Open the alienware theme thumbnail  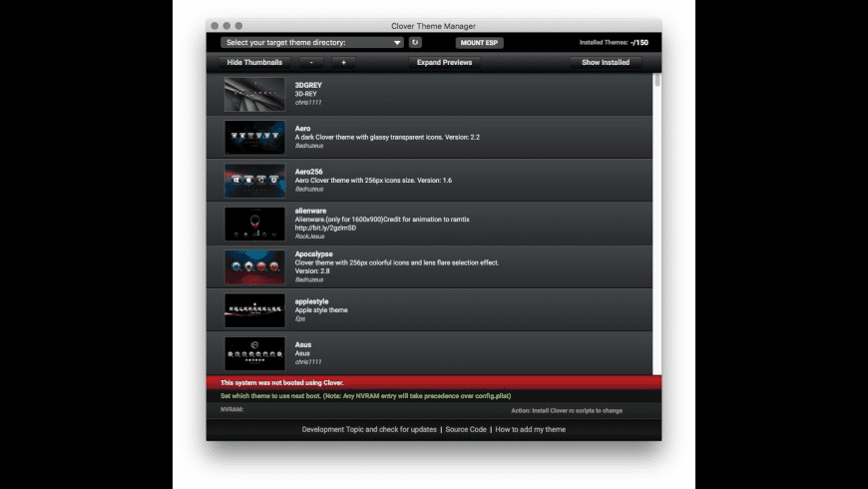point(254,224)
